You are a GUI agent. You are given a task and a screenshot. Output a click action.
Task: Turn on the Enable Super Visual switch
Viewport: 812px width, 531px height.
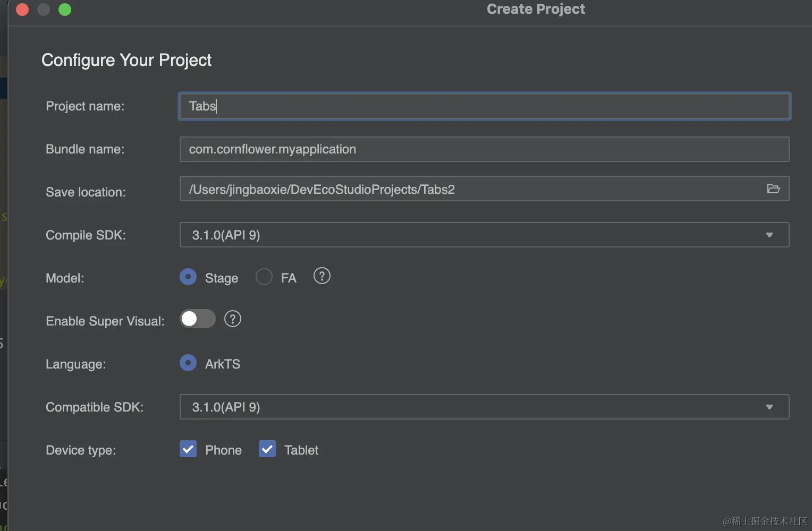point(197,319)
